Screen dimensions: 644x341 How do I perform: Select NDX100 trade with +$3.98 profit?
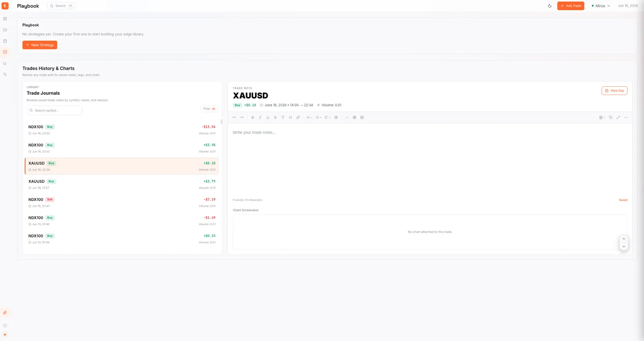tap(122, 148)
